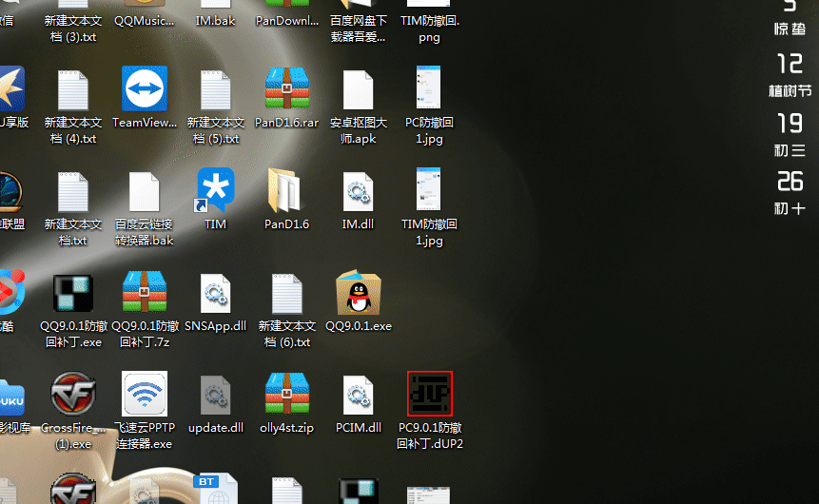
Task: Select the 新建文本文档 (3).txt label
Action: 73,29
